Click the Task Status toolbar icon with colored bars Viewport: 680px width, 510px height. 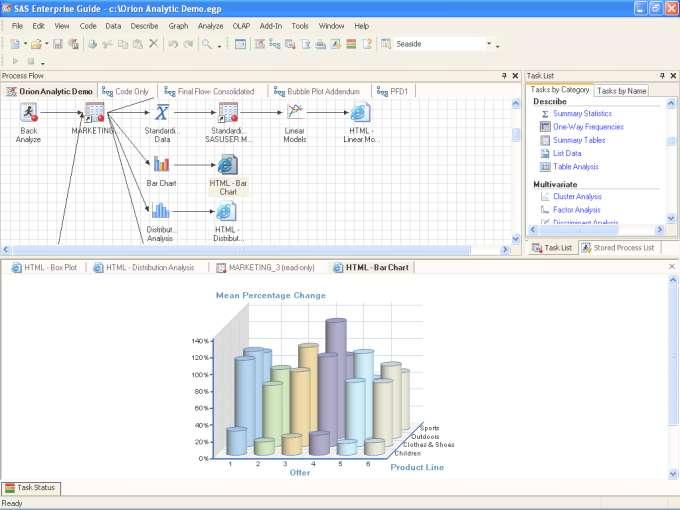point(352,44)
